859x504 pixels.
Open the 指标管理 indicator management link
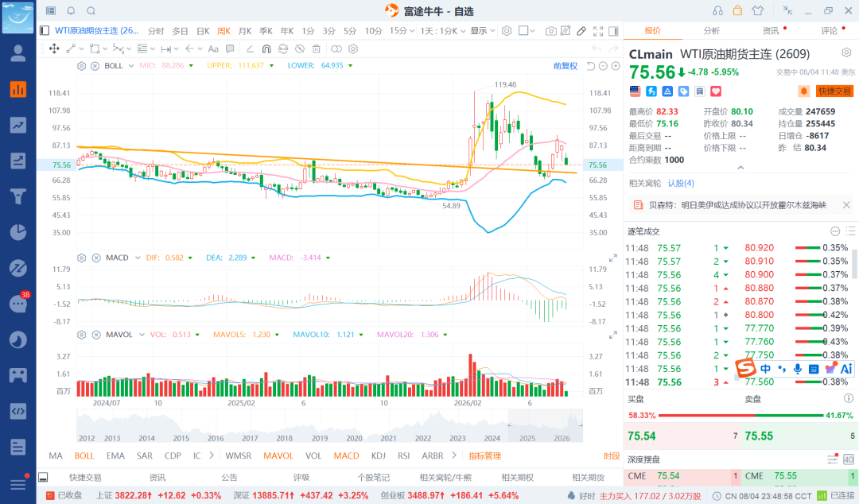485,456
